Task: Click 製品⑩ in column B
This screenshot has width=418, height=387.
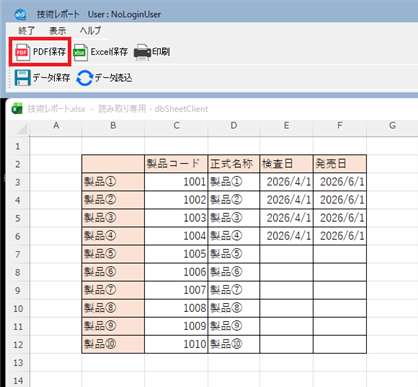Action: click(113, 344)
